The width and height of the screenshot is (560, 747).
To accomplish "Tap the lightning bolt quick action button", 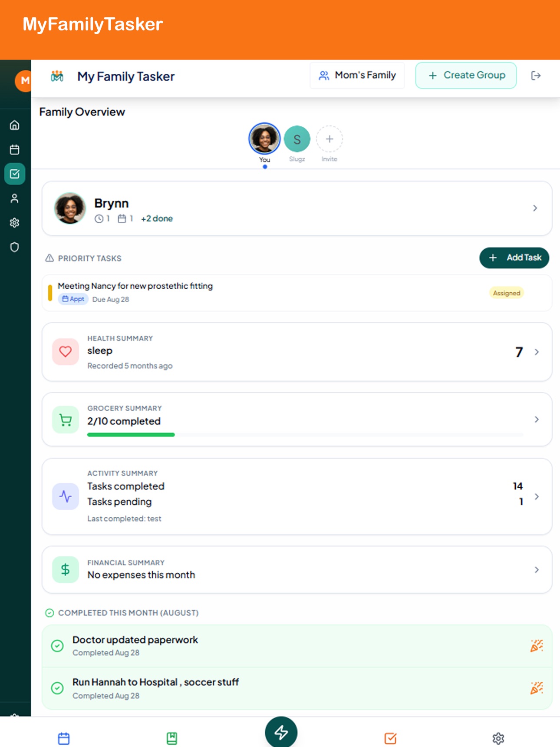I will (281, 732).
